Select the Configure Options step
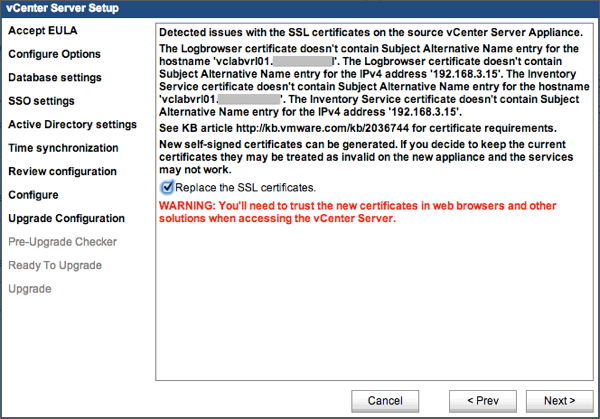Image resolution: width=600 pixels, height=419 pixels. click(x=54, y=54)
